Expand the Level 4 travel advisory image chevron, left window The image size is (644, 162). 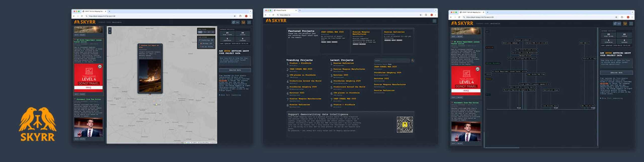pos(100,67)
